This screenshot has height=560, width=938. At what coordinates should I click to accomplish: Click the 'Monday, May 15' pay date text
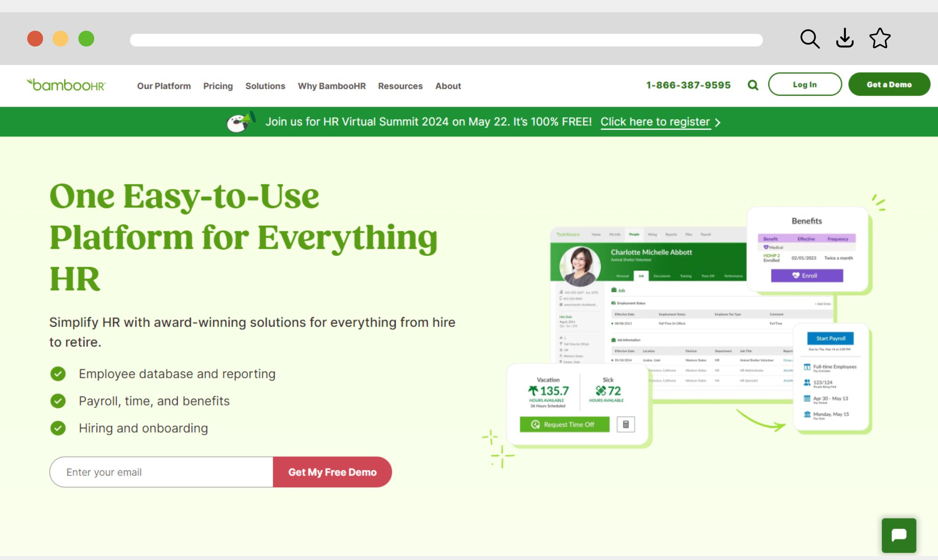click(831, 414)
